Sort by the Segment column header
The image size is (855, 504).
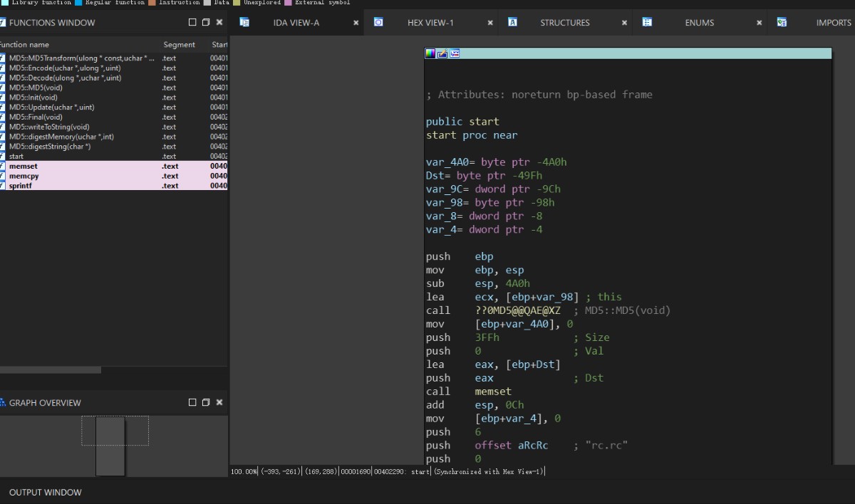179,45
